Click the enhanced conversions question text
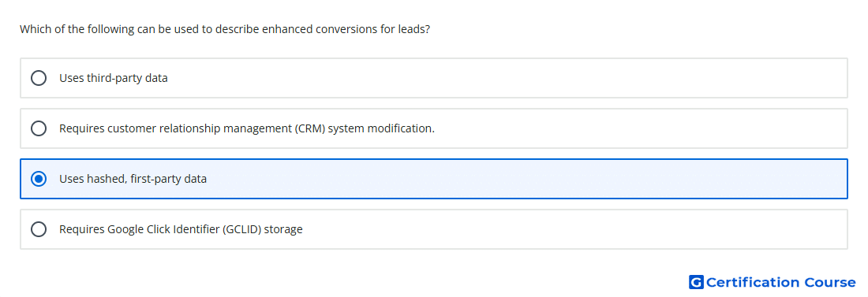 tap(225, 29)
